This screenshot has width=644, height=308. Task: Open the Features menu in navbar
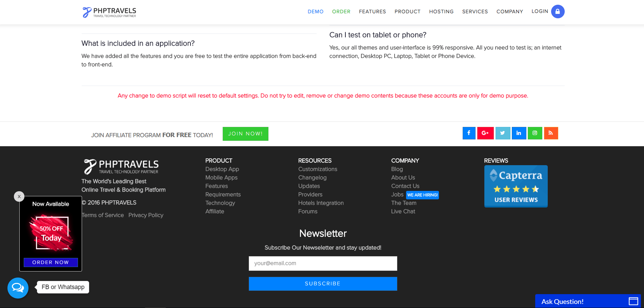[x=372, y=12]
